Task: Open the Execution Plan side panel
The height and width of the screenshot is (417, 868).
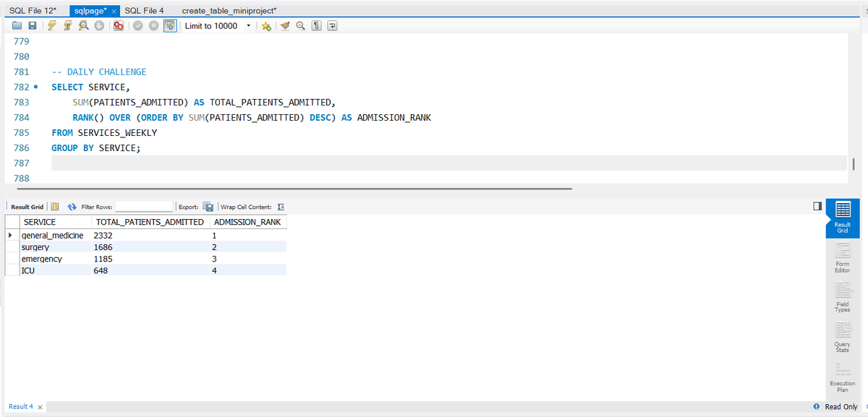Action: pos(843,376)
